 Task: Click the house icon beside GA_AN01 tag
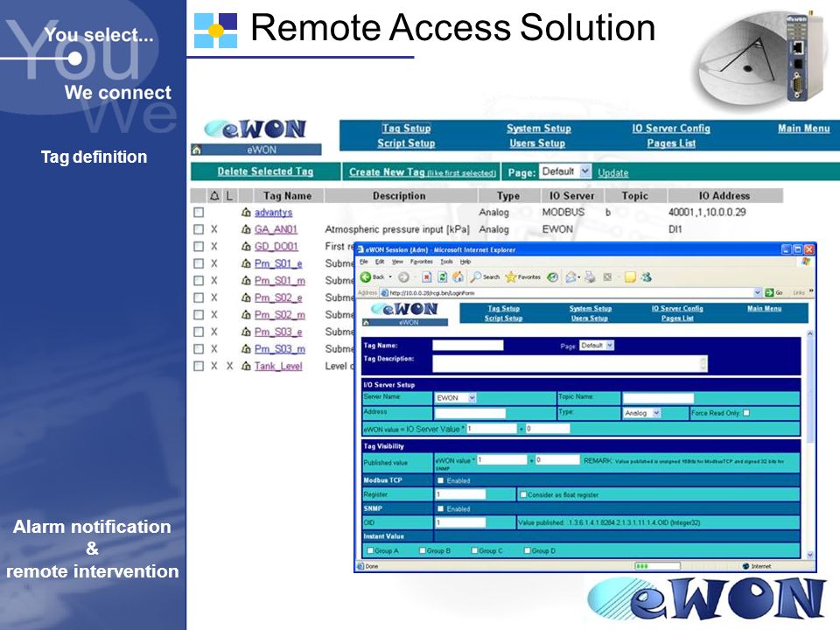point(246,229)
